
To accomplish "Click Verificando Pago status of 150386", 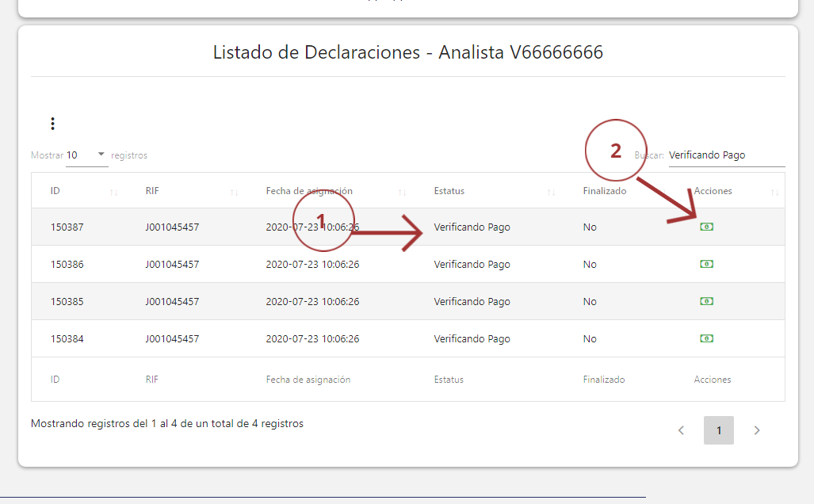I will pyautogui.click(x=472, y=265).
